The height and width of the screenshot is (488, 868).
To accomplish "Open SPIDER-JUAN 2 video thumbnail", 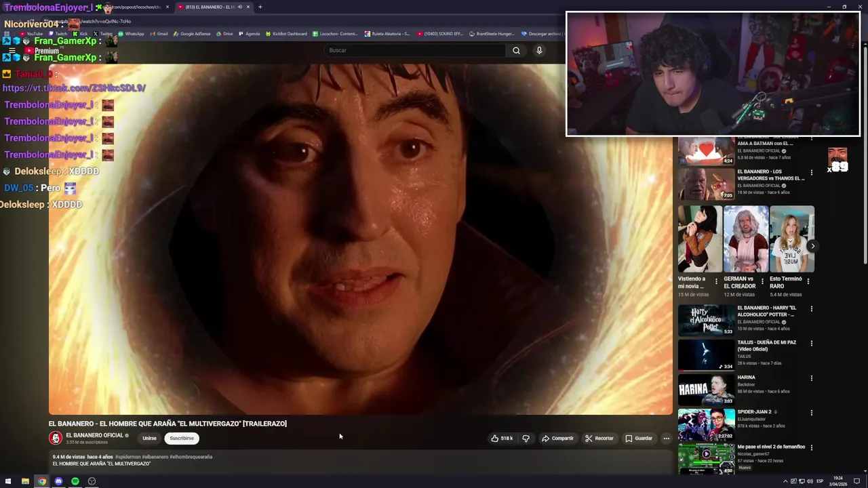I will (706, 424).
